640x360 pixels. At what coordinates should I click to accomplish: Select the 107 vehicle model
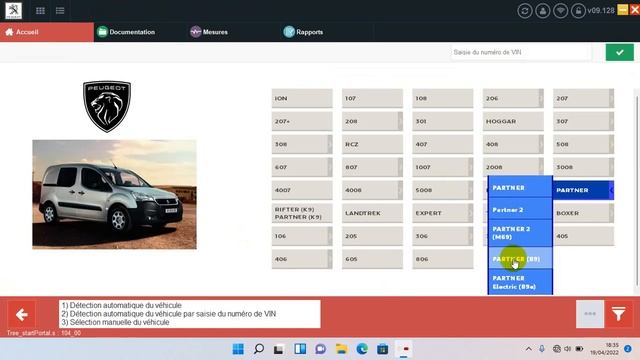[372, 98]
